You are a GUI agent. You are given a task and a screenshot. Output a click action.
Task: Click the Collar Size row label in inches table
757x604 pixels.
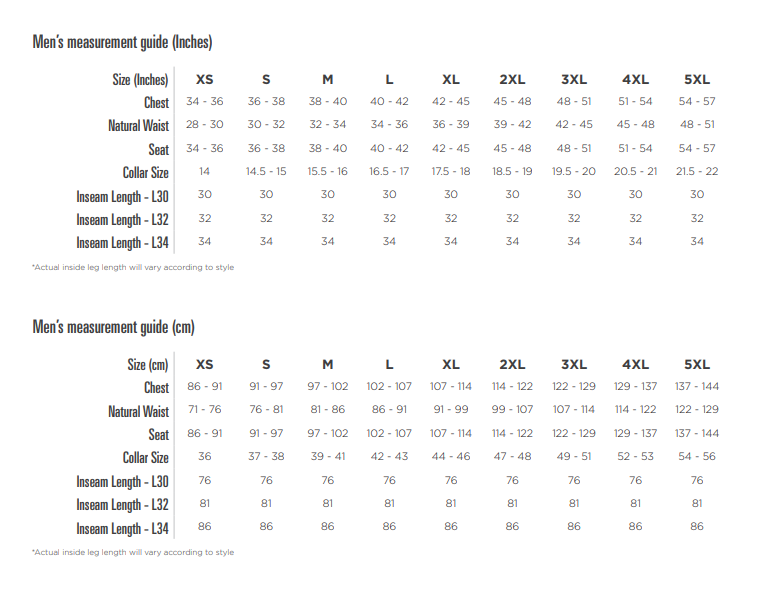[x=146, y=172]
